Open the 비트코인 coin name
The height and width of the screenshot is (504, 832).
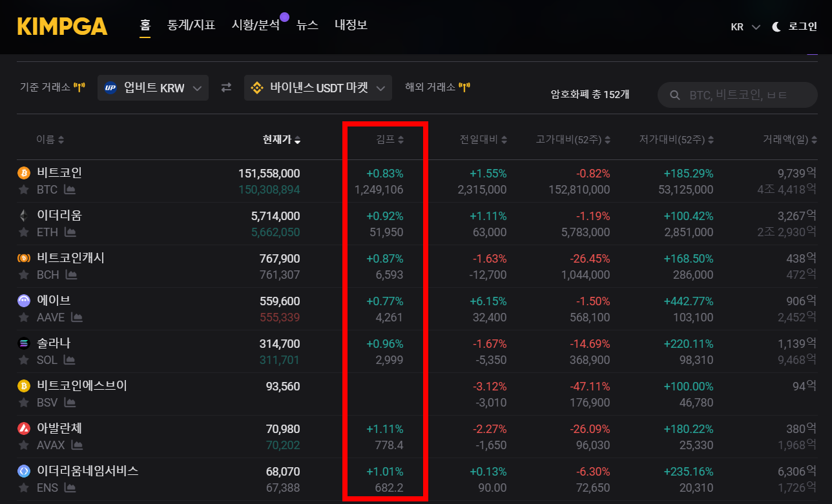pos(59,173)
